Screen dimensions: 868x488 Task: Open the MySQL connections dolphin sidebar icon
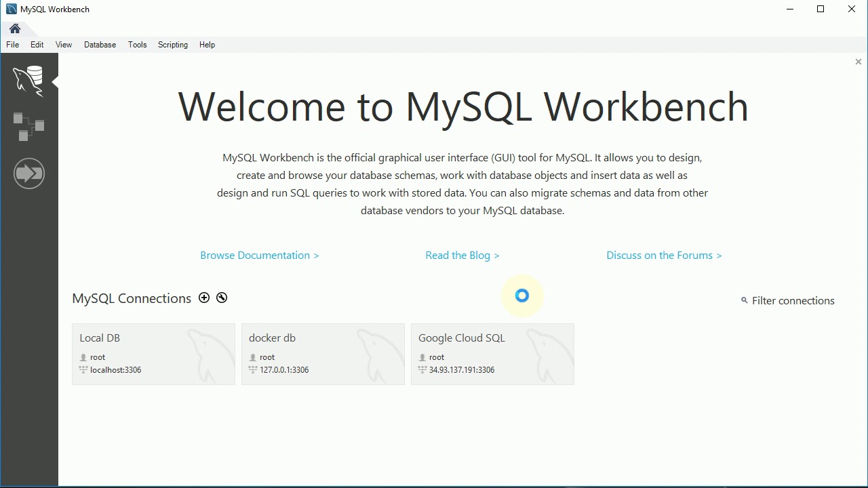(x=28, y=81)
